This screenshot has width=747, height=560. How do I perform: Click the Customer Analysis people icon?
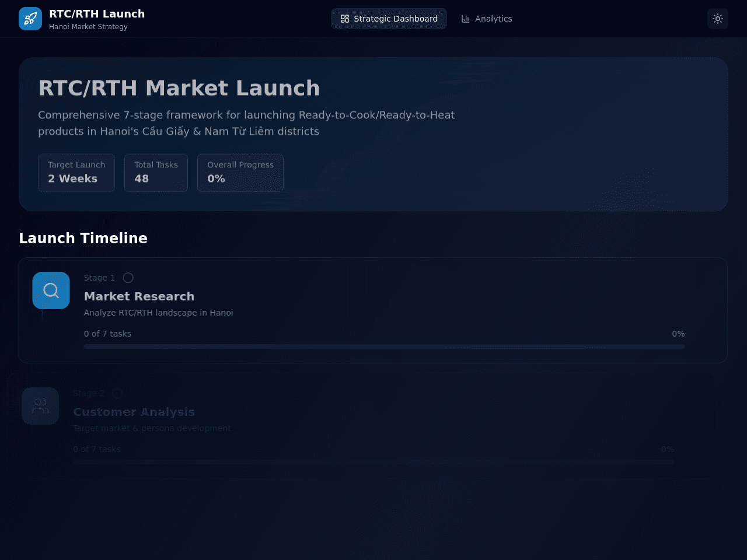point(40,406)
